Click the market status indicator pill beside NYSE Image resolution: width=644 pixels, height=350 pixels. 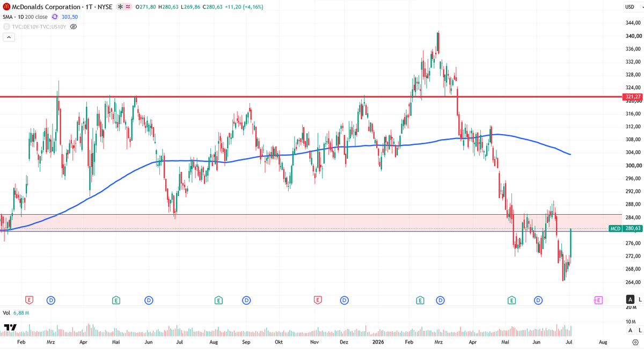click(x=125, y=6)
